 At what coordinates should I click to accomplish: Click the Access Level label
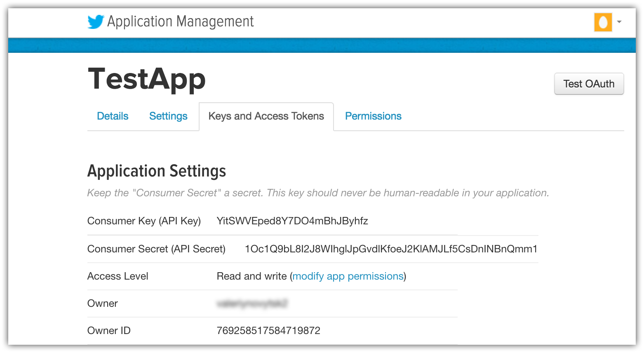[x=118, y=276]
